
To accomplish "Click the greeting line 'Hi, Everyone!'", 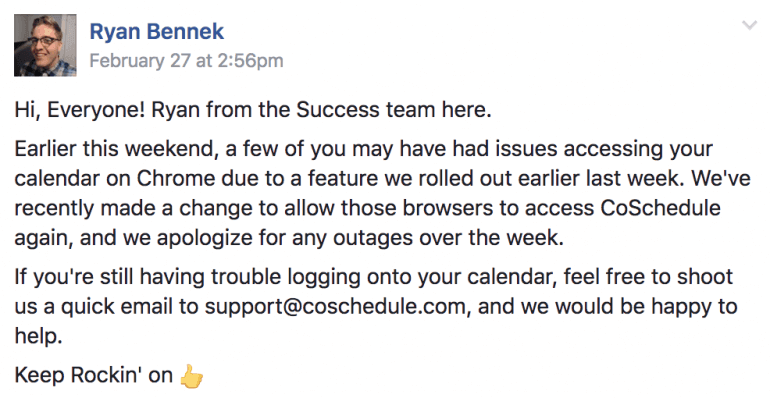I will point(80,110).
